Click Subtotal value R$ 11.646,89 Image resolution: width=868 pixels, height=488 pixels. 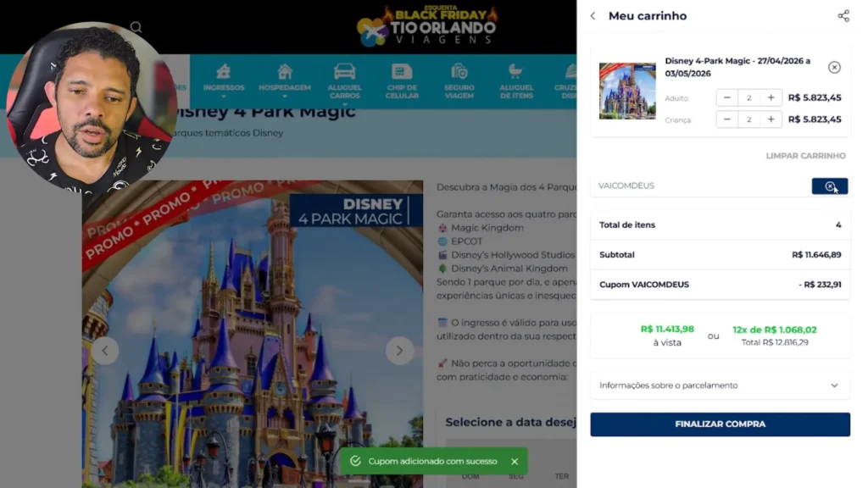(816, 255)
